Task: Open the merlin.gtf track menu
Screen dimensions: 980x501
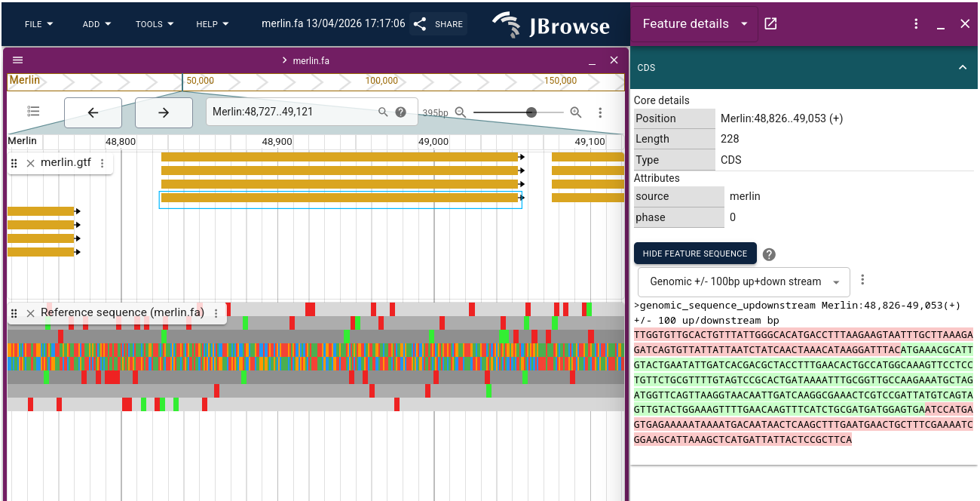Action: 103,162
